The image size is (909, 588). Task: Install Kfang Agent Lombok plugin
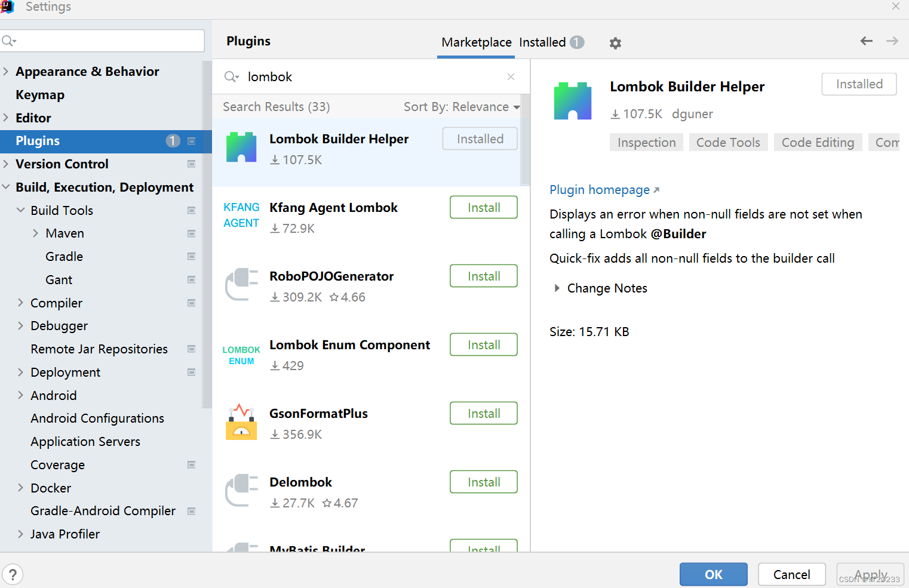[484, 207]
